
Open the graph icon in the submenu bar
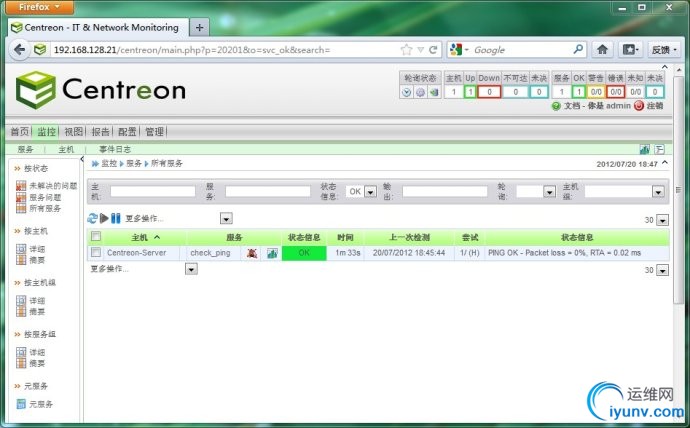645,150
